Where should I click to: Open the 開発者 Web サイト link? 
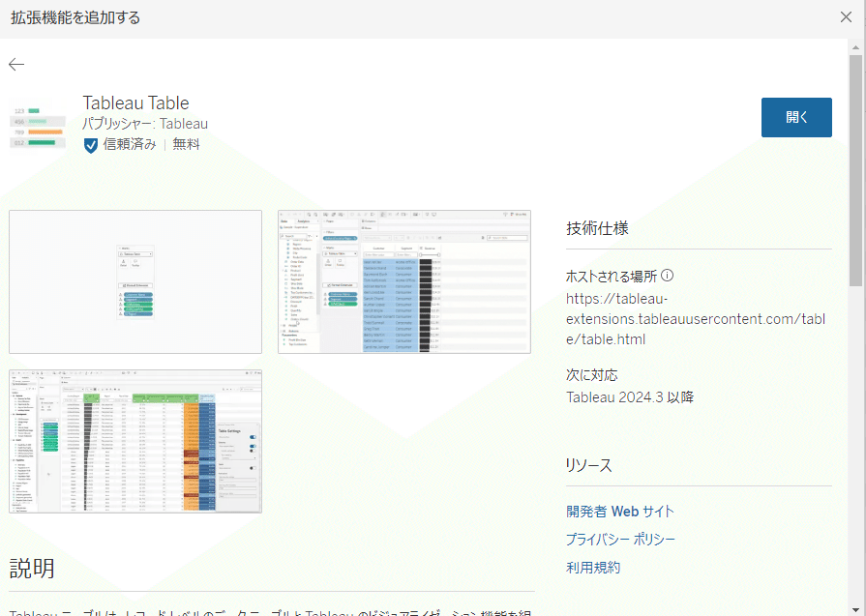(620, 512)
